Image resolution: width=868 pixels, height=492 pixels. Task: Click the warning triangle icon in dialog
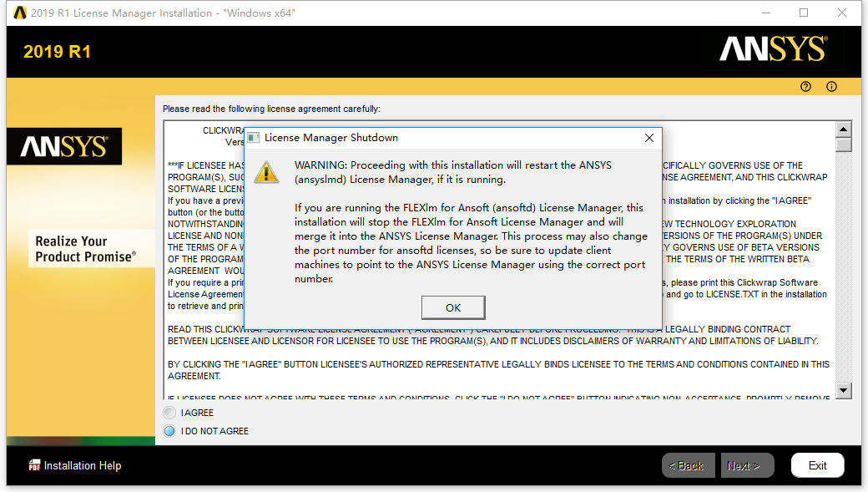[x=266, y=172]
